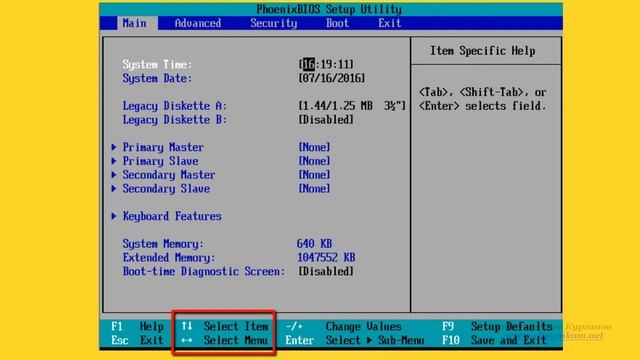Click the Primary Slave None value
This screenshot has width=640, height=360.
coord(314,161)
